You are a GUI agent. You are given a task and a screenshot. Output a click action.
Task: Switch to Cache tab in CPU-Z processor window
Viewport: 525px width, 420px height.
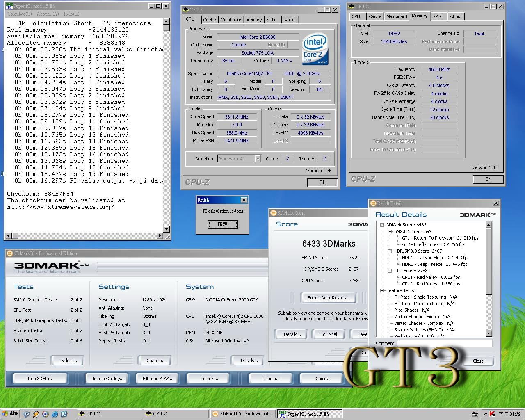[209, 20]
